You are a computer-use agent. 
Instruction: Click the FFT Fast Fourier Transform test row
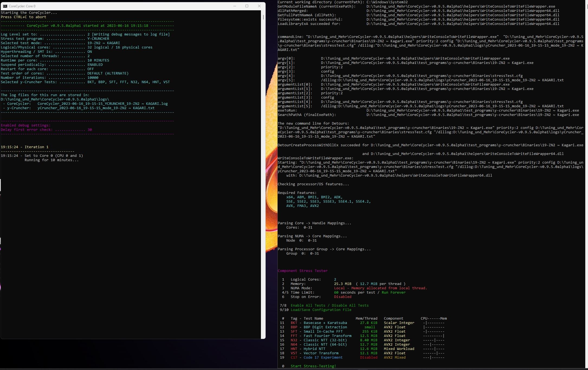[x=327, y=336]
